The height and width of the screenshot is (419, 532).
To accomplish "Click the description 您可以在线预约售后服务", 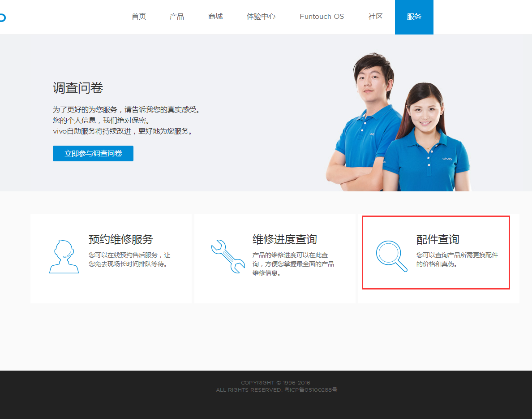I will [129, 259].
